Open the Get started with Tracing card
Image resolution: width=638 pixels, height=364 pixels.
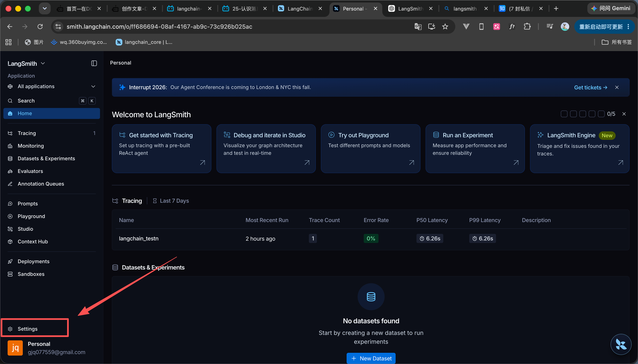tap(161, 148)
